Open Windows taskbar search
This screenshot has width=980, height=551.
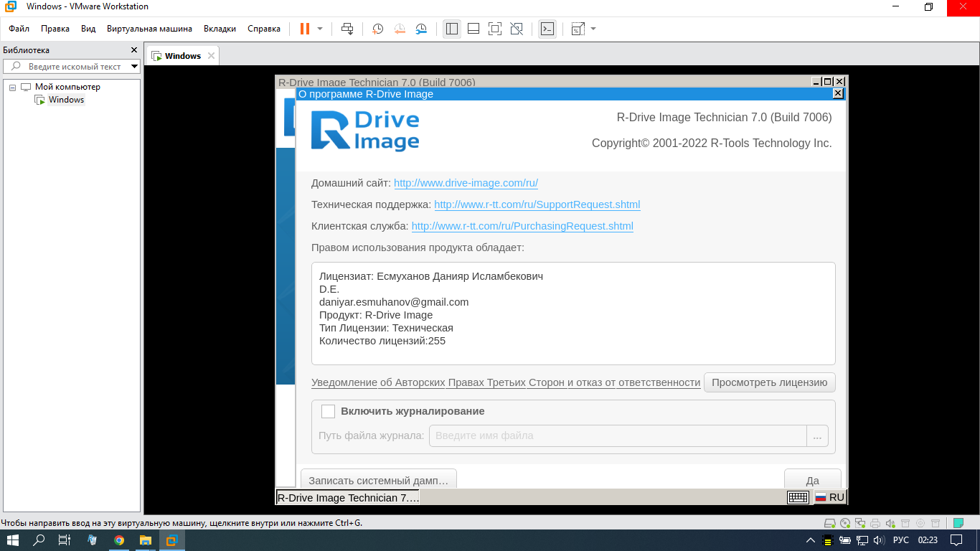pyautogui.click(x=39, y=540)
